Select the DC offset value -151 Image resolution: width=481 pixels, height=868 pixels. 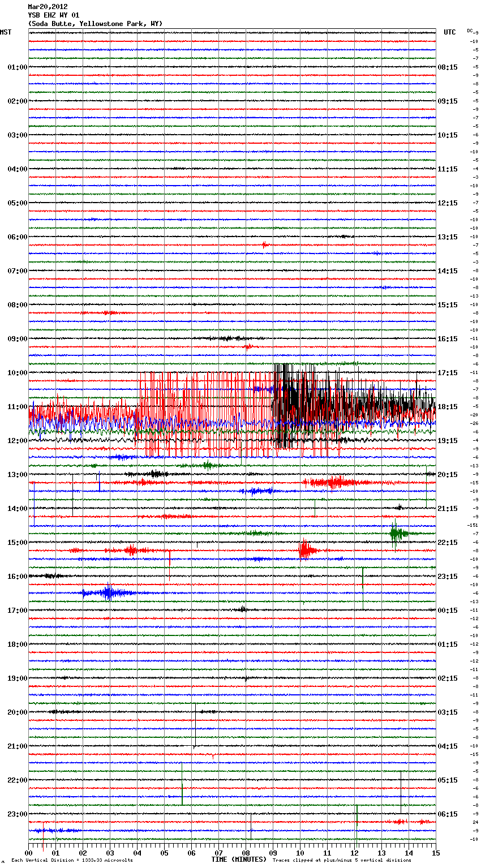pos(473,526)
